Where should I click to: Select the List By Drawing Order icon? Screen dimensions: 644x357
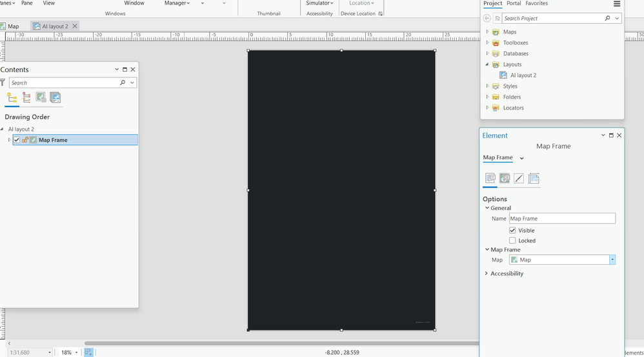[x=12, y=98]
